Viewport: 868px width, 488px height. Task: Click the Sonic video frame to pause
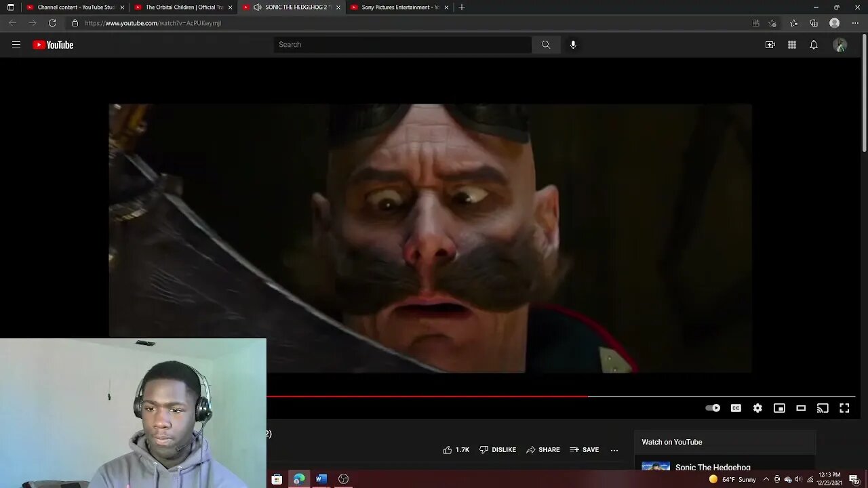click(x=430, y=238)
